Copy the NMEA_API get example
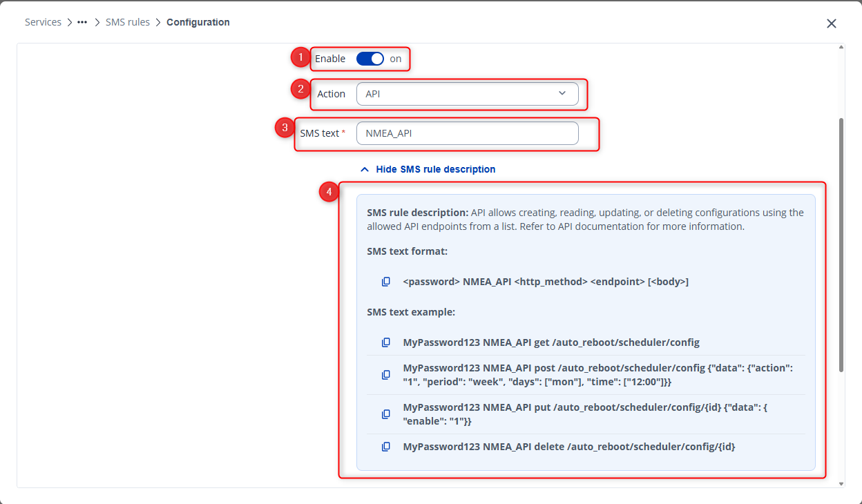Viewport: 862px width, 504px height. click(386, 342)
